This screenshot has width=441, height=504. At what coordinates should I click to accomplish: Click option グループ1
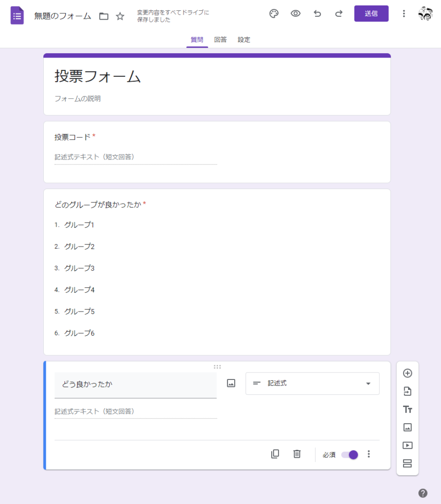[x=79, y=224]
